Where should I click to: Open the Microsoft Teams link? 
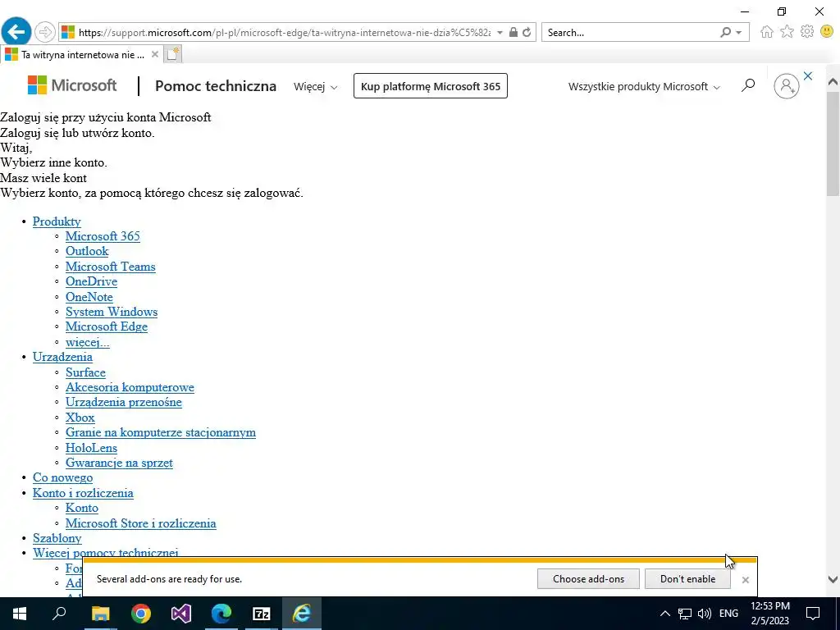(x=111, y=267)
